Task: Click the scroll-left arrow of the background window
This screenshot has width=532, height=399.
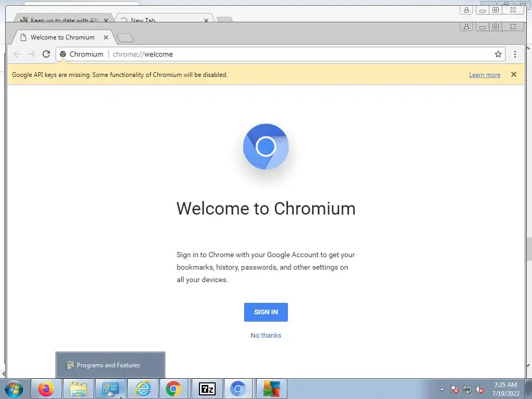Action: pyautogui.click(x=4, y=374)
